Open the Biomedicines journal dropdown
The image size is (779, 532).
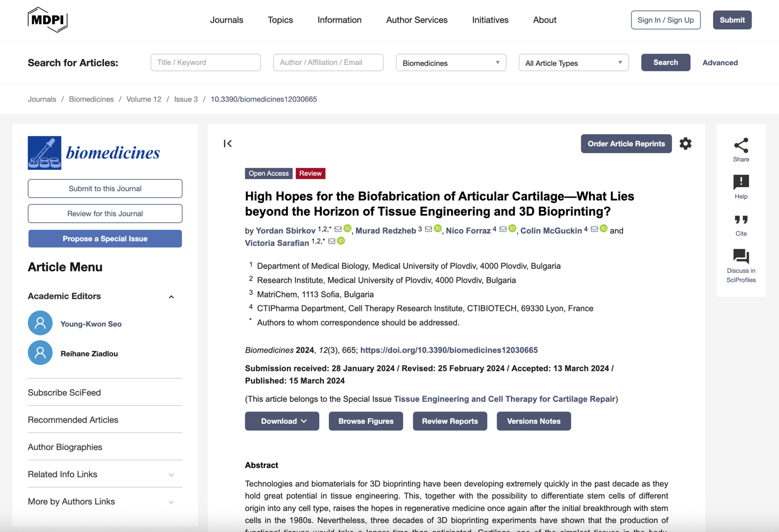point(451,63)
